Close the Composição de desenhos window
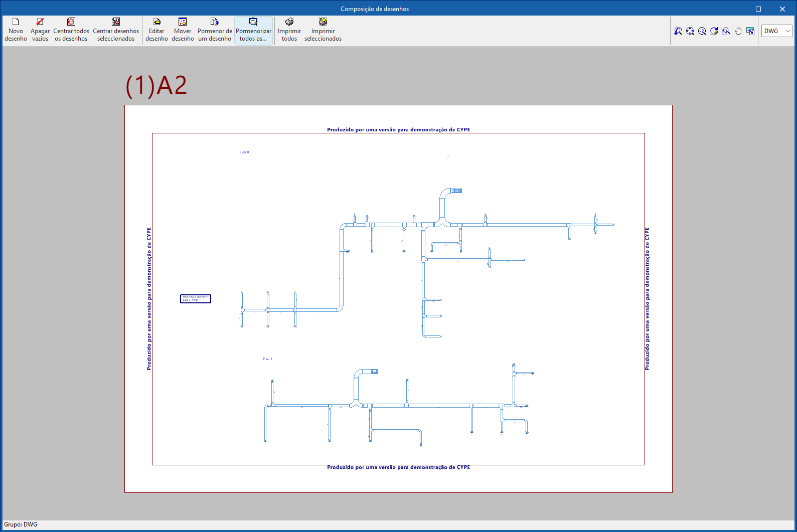 click(782, 9)
